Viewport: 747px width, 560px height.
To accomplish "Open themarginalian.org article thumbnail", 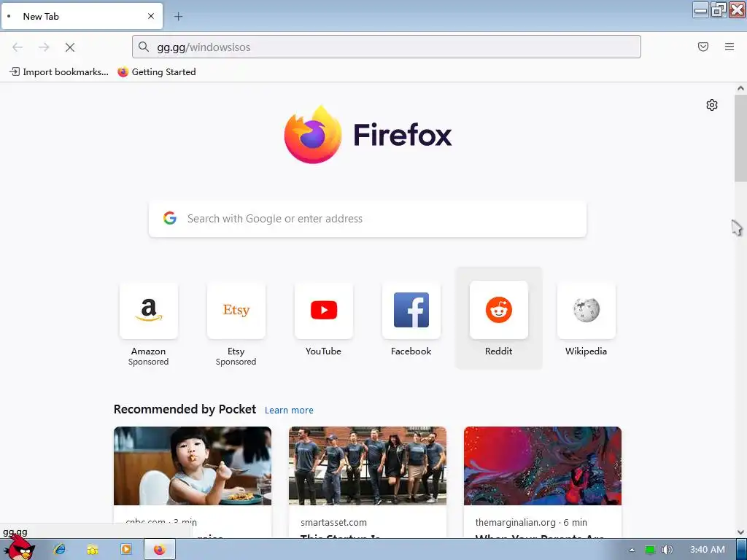I will (543, 466).
